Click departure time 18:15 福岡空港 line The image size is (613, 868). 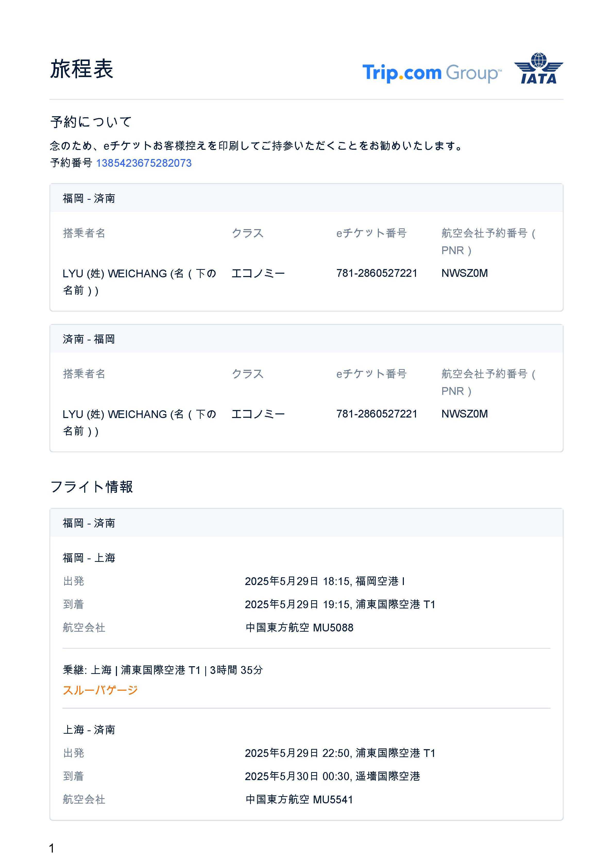click(x=325, y=581)
